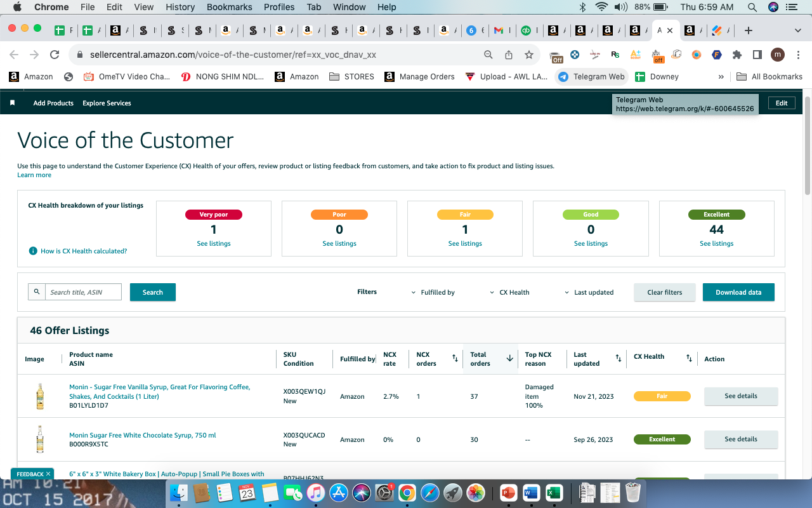Open Monin Sugar Free Vanilla Syrup product link
The height and width of the screenshot is (508, 812).
[160, 392]
